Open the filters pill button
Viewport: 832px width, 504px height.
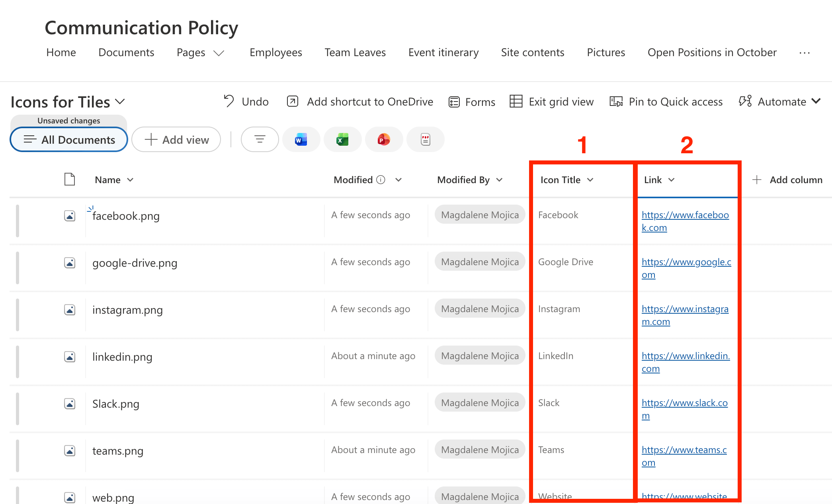point(260,139)
